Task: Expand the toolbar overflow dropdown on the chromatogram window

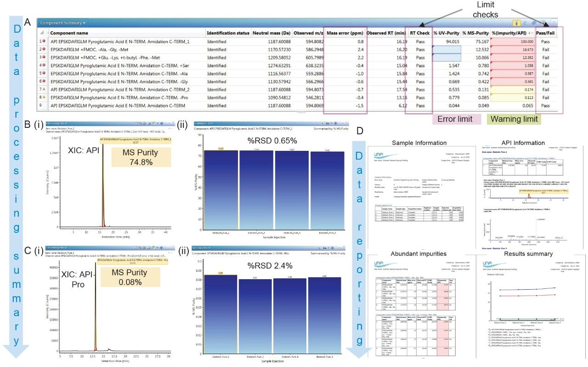Action: coord(158,123)
